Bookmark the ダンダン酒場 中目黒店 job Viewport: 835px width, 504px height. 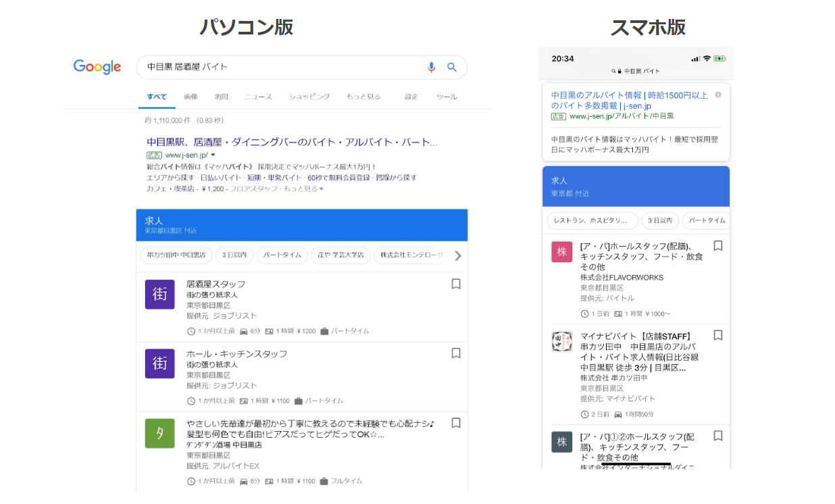(456, 423)
